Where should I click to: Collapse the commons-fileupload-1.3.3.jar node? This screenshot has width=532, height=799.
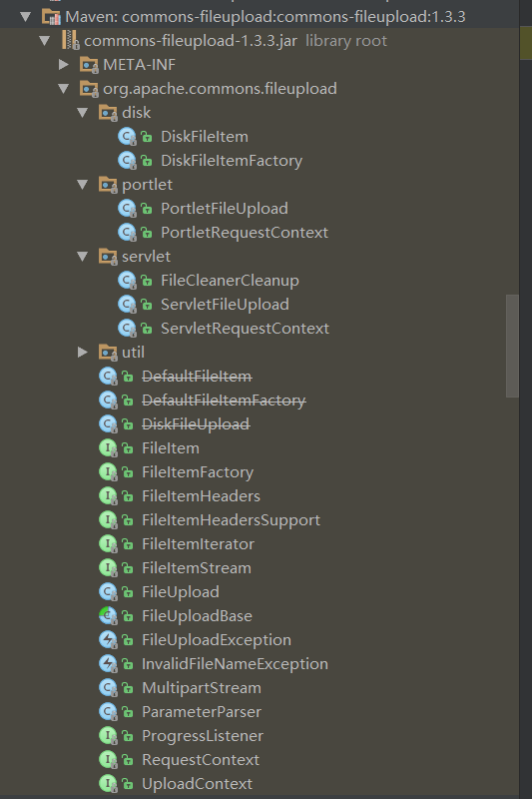pos(45,41)
